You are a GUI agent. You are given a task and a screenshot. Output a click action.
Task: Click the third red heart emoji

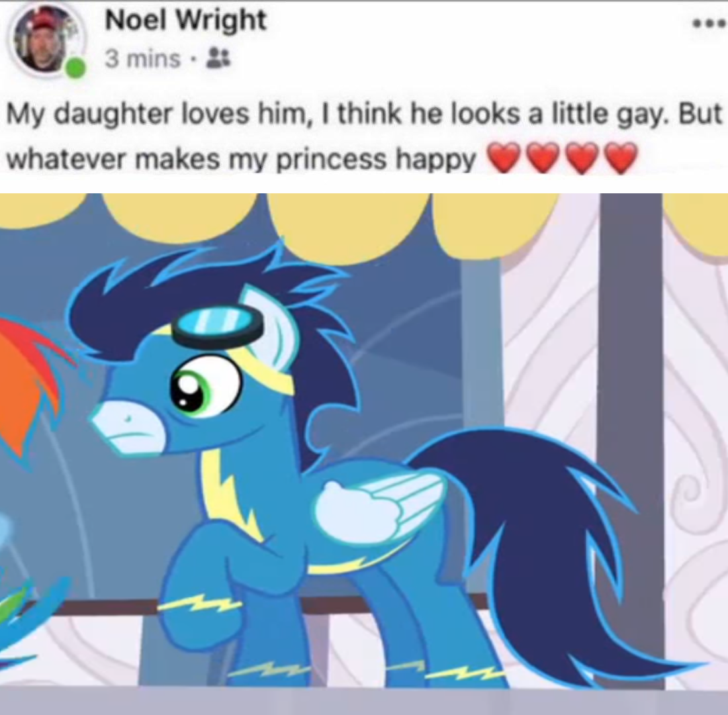click(581, 160)
